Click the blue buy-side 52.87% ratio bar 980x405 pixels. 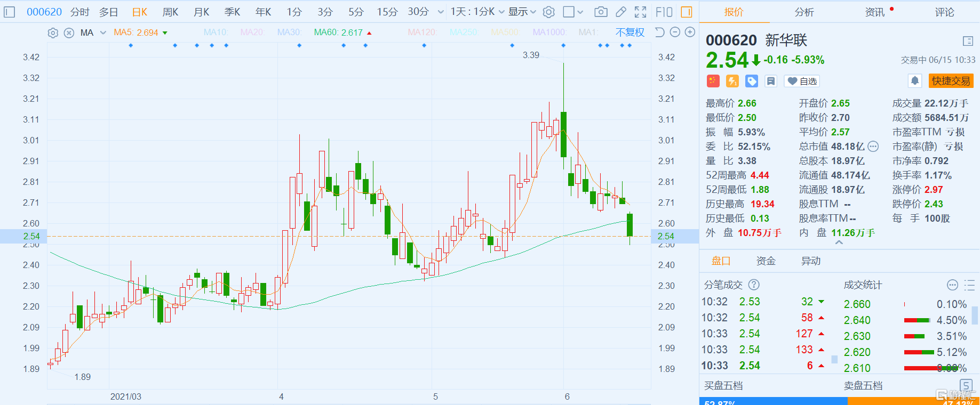[x=774, y=401]
